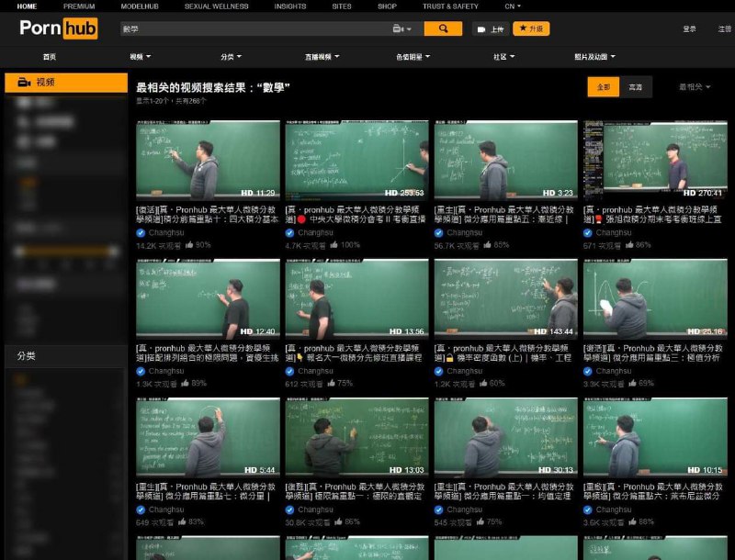Click the verified badge beside Changhsu under the 143:44 video
The image size is (735, 560).
pos(438,371)
